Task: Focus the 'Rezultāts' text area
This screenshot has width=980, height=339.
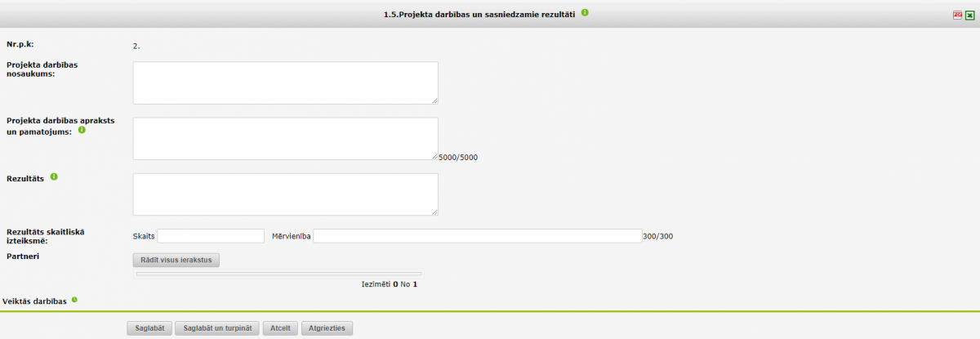Action: click(285, 194)
